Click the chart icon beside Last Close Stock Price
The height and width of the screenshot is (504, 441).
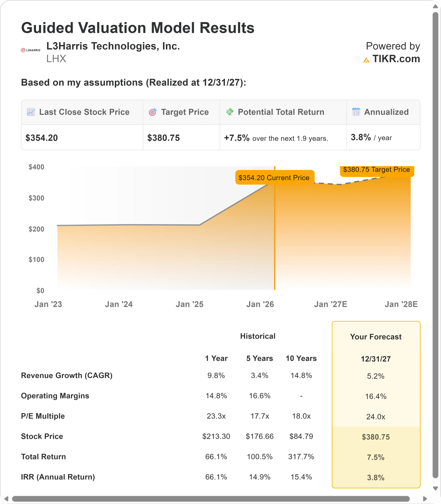31,112
